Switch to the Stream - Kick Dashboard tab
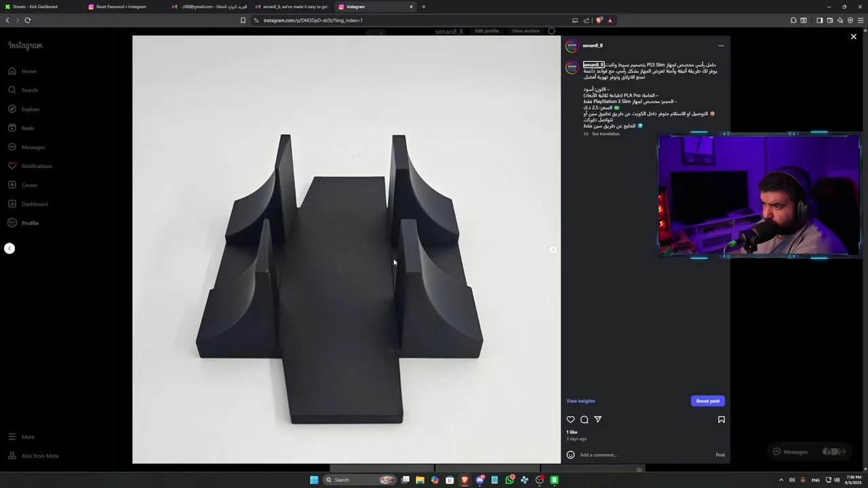This screenshot has width=868, height=488. (41, 7)
